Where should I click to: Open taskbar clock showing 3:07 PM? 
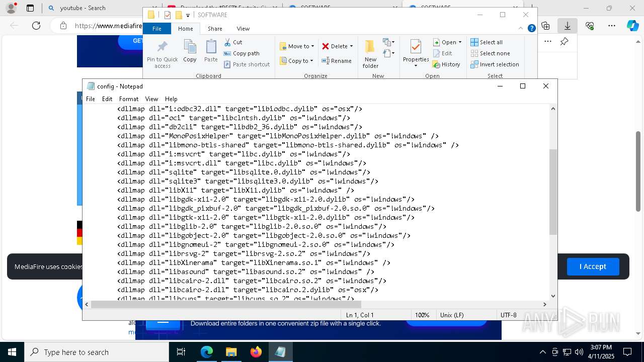coord(601,352)
